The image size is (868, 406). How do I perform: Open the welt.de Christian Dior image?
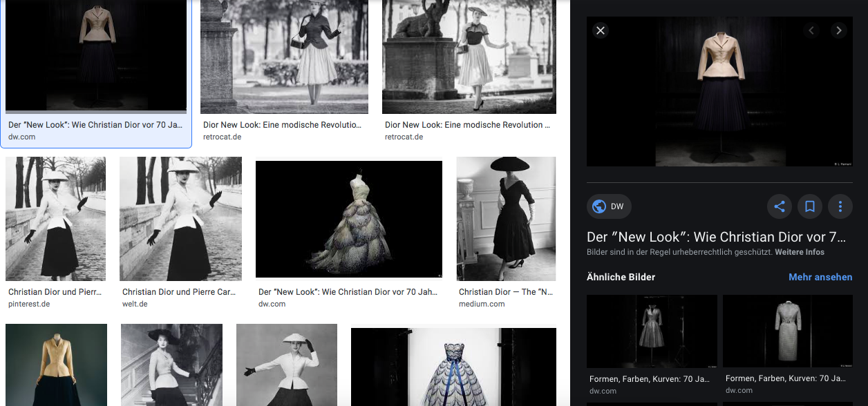click(x=180, y=219)
